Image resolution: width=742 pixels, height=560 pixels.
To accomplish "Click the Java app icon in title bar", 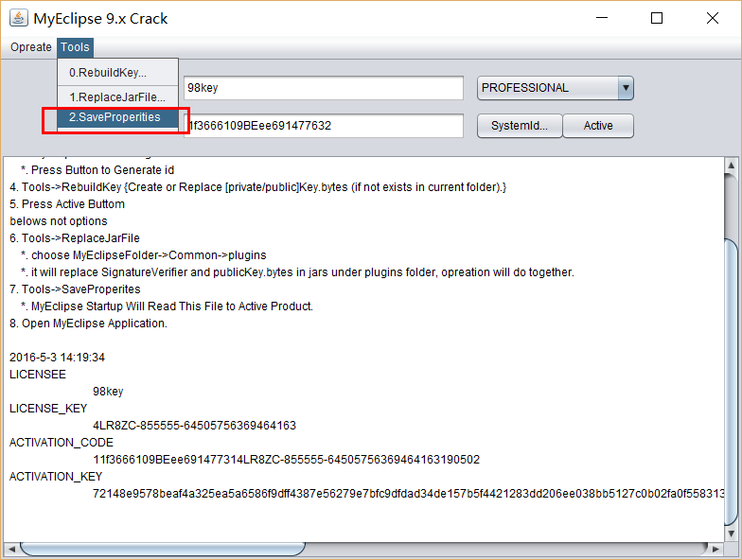I will (x=19, y=18).
